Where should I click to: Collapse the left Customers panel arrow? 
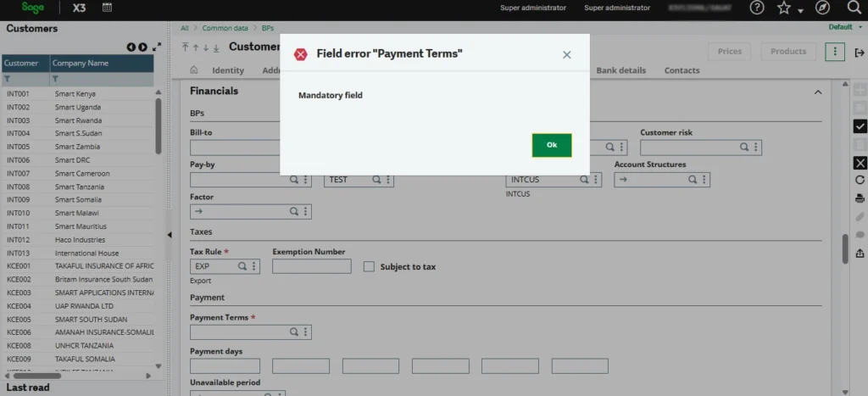(x=170, y=235)
